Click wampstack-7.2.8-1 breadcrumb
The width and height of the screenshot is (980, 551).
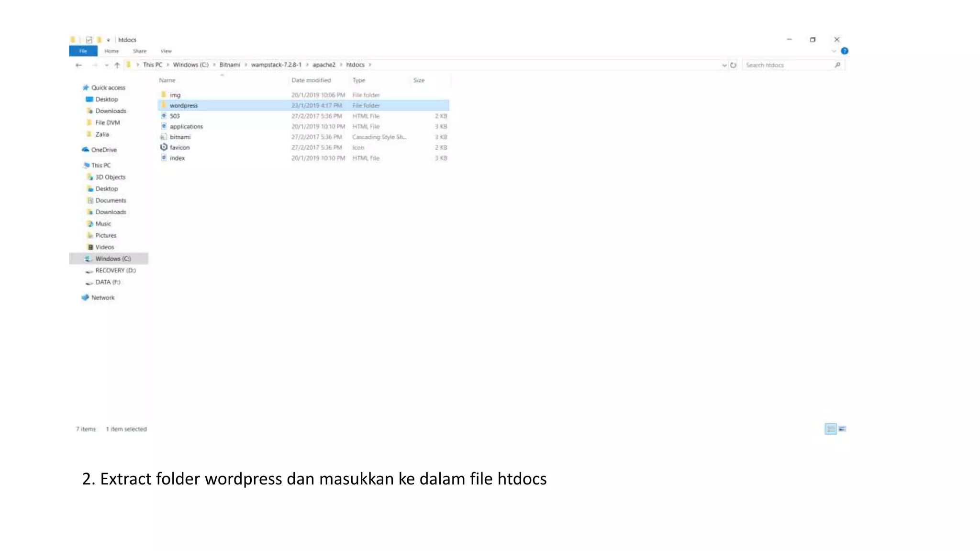(x=276, y=65)
